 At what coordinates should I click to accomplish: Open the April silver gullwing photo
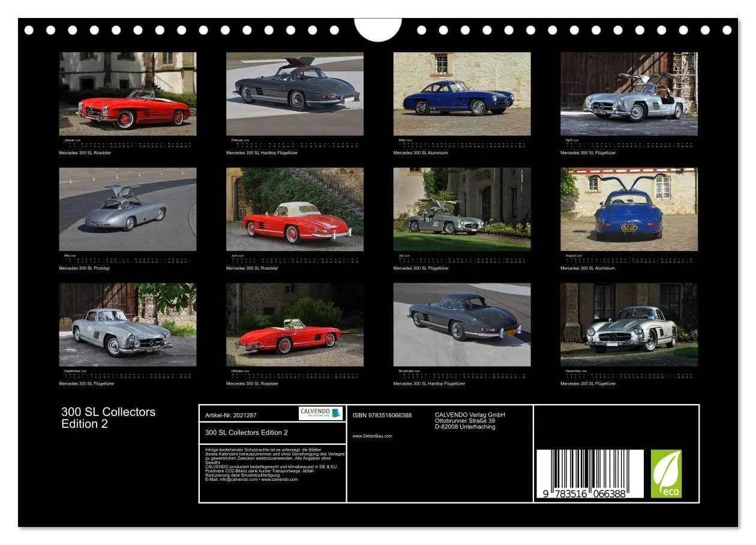click(x=629, y=94)
